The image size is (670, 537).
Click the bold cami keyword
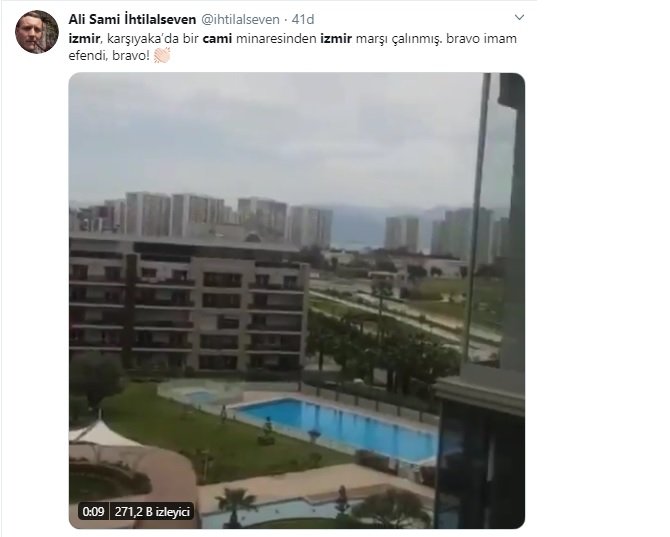217,38
